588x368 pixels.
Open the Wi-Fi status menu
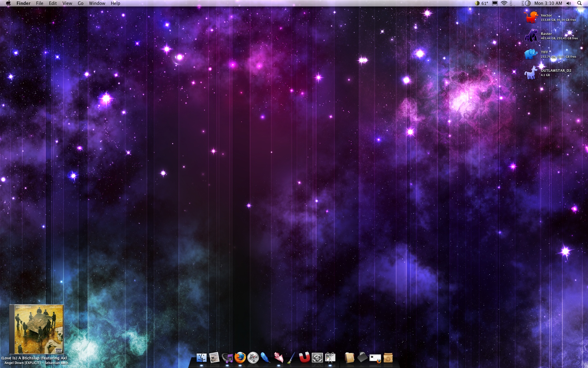pos(504,3)
